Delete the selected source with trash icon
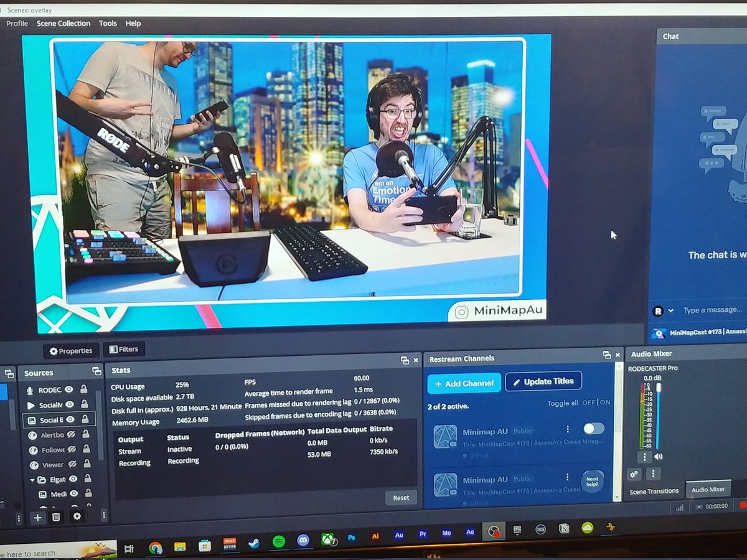Image resolution: width=747 pixels, height=560 pixels. [x=56, y=516]
